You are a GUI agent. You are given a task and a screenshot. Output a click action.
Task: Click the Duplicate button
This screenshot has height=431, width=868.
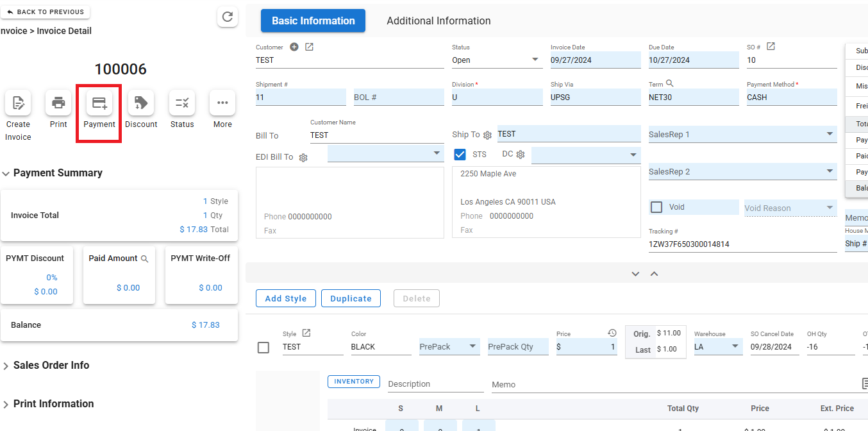pos(351,298)
